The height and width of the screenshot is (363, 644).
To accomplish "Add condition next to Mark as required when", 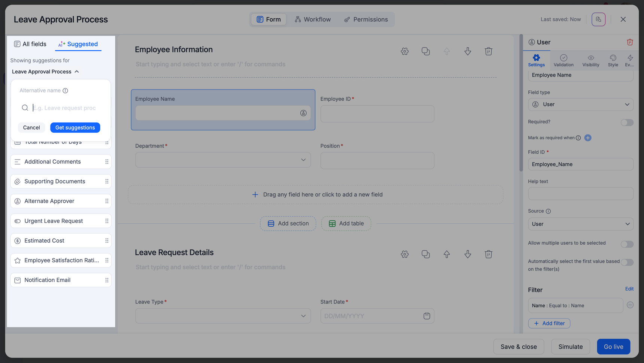I will [x=588, y=138].
